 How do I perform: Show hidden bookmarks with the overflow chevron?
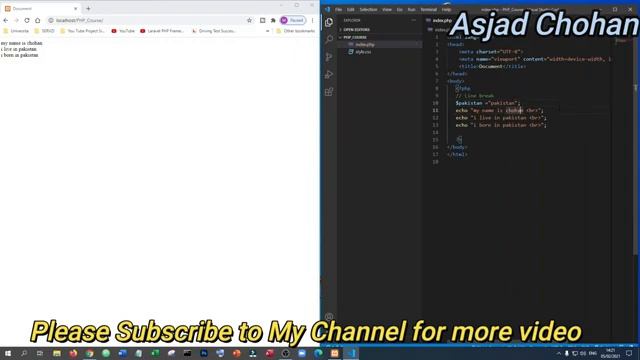[268, 31]
